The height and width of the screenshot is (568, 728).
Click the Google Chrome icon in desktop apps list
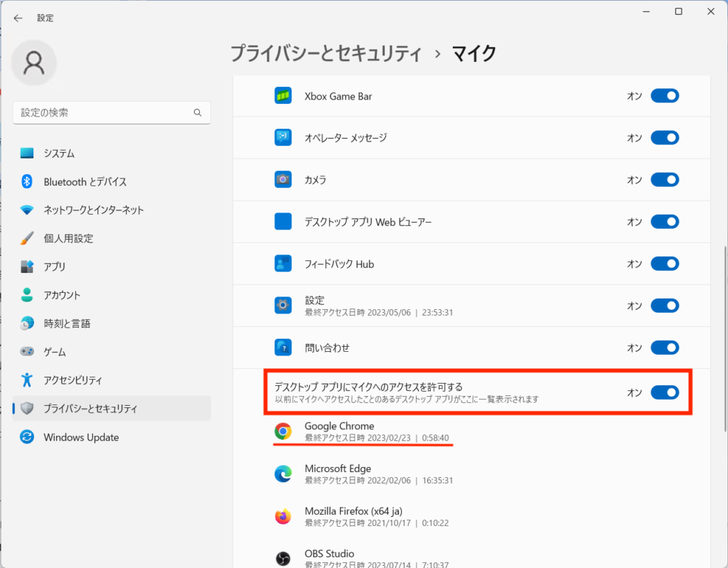(283, 432)
